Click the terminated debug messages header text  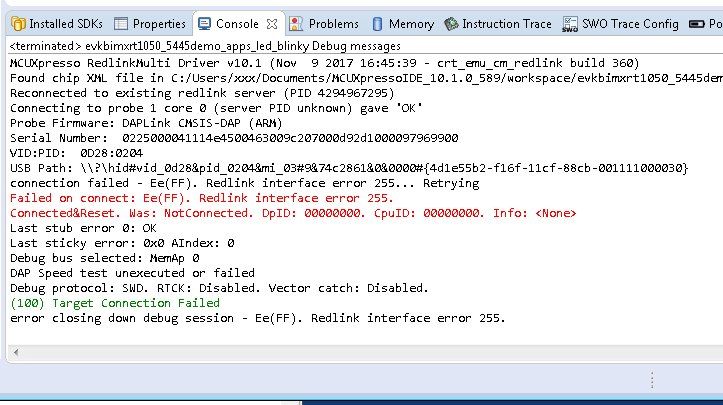point(205,45)
